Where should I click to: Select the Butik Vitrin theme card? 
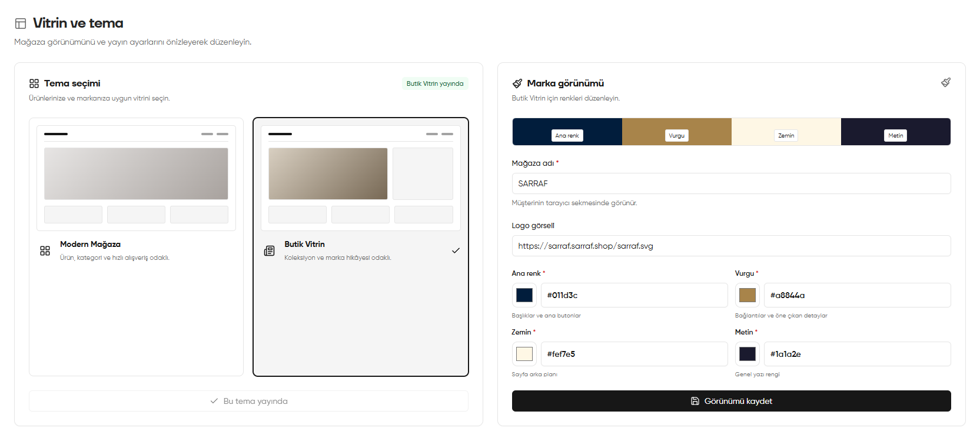pyautogui.click(x=361, y=247)
